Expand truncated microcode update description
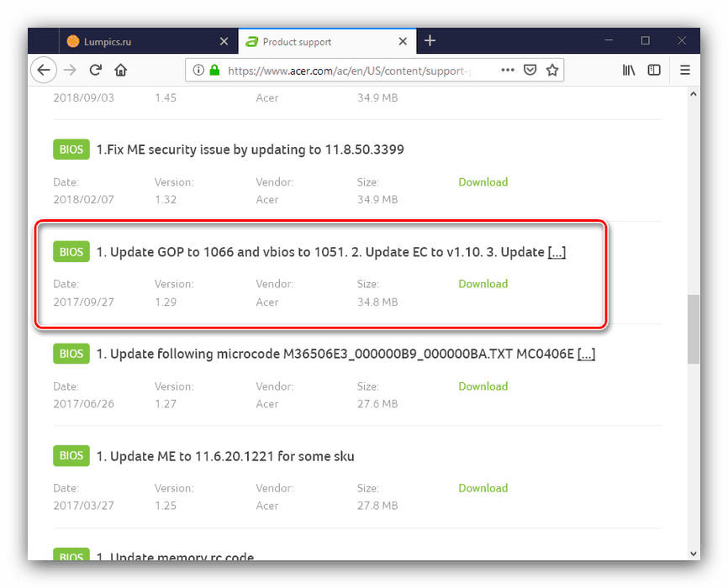This screenshot has width=728, height=588. pyautogui.click(x=586, y=354)
